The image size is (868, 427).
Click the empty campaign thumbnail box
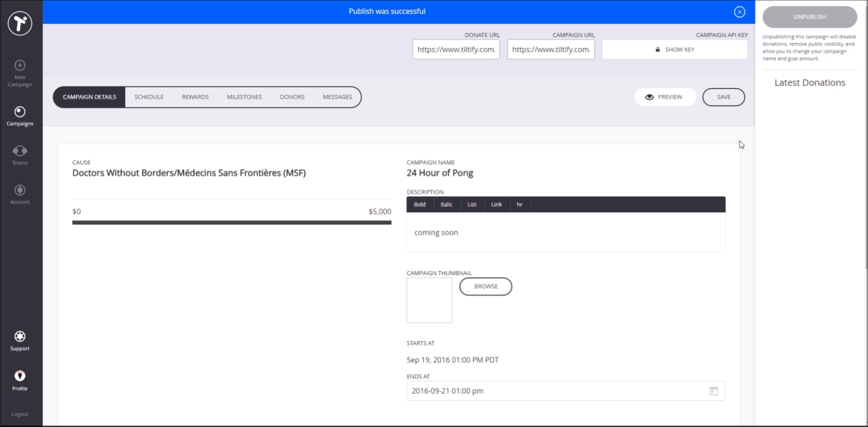coord(429,300)
